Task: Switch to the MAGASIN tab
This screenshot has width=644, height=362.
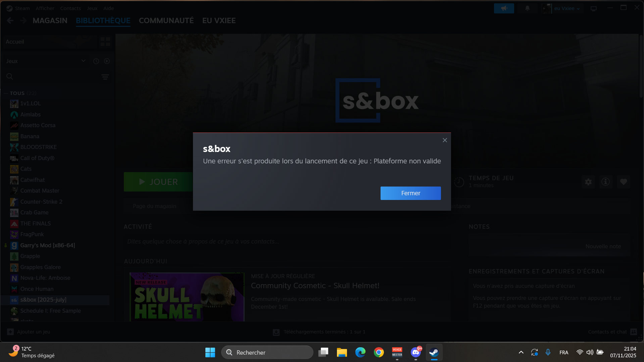Action: pos(50,20)
